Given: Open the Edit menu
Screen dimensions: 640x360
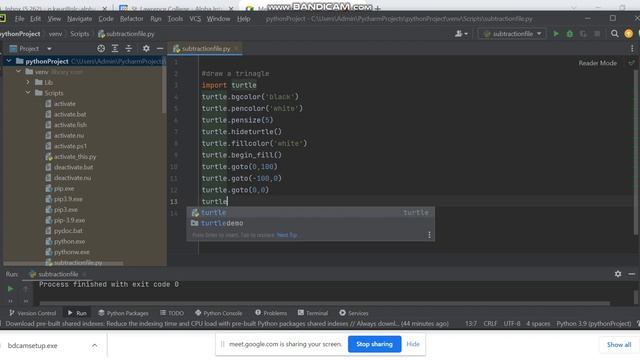Looking at the screenshot, I should (x=36, y=19).
